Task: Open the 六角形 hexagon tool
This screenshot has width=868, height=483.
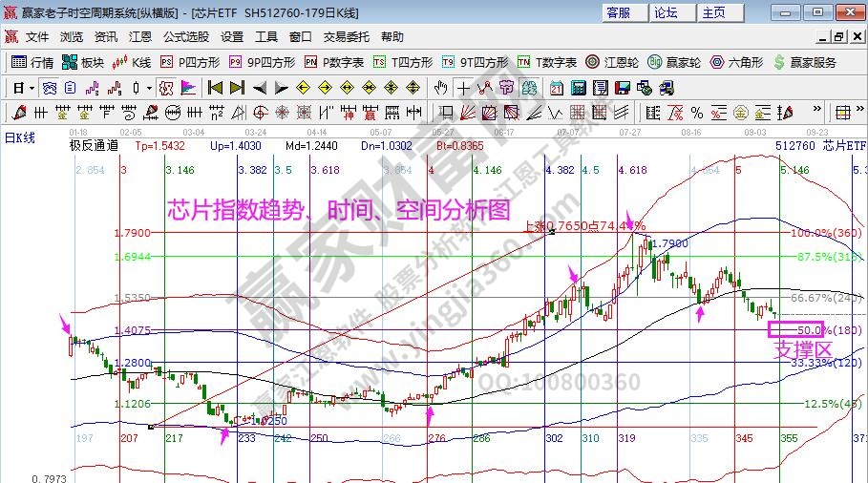Action: [734, 62]
